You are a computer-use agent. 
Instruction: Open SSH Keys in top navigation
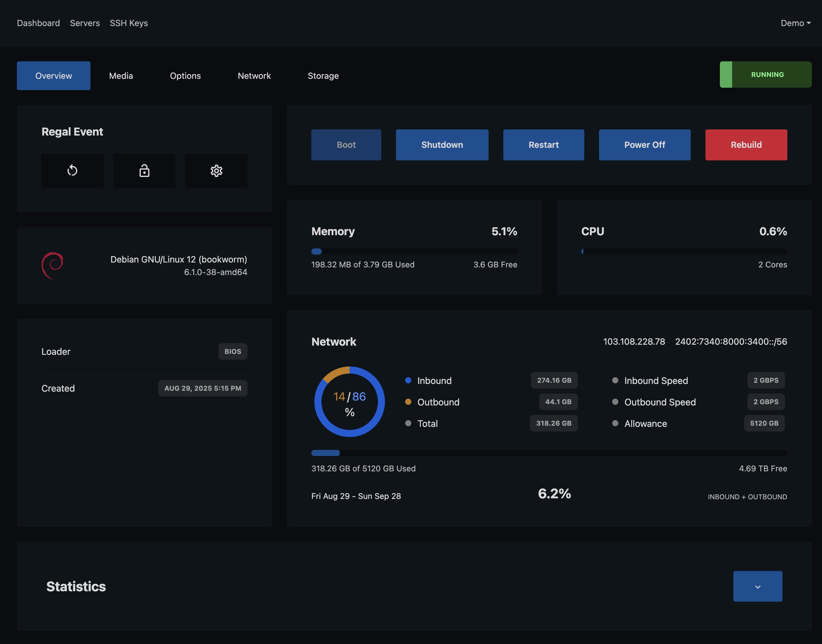(129, 23)
